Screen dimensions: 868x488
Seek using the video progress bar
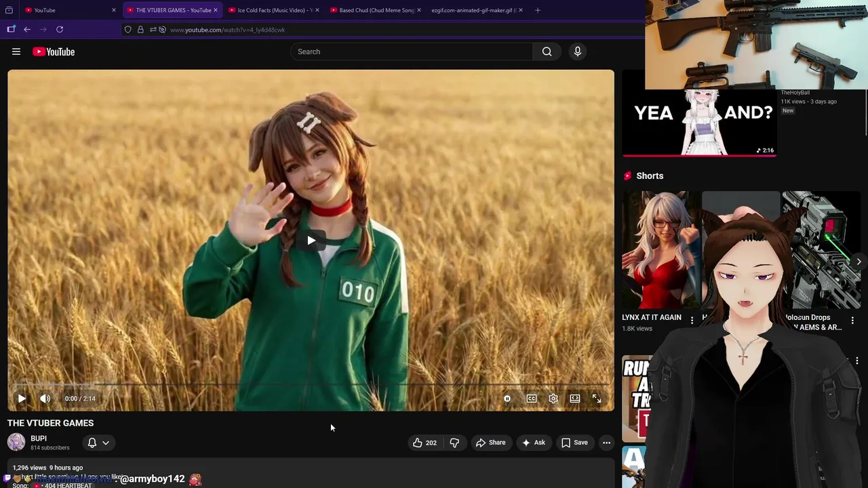click(x=311, y=385)
